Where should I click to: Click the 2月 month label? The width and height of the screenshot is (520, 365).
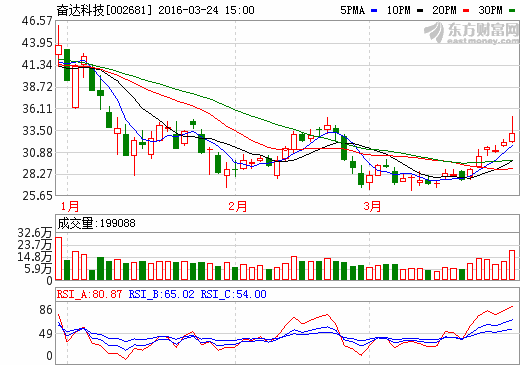(x=238, y=206)
